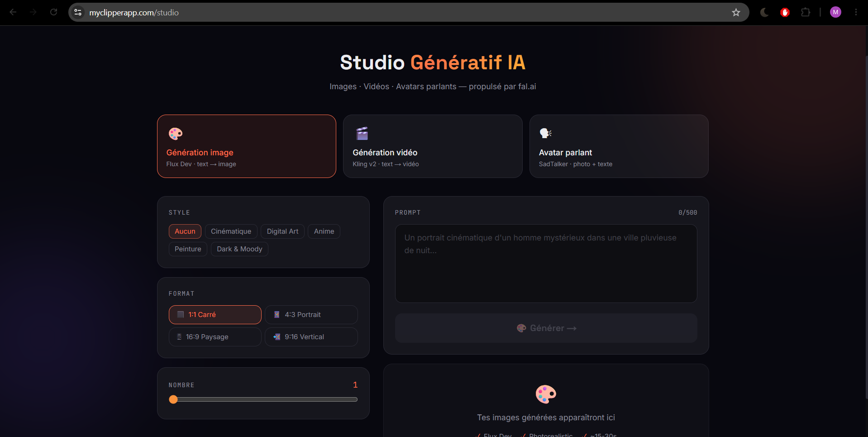Choose the Peinture style
868x437 pixels.
click(188, 249)
